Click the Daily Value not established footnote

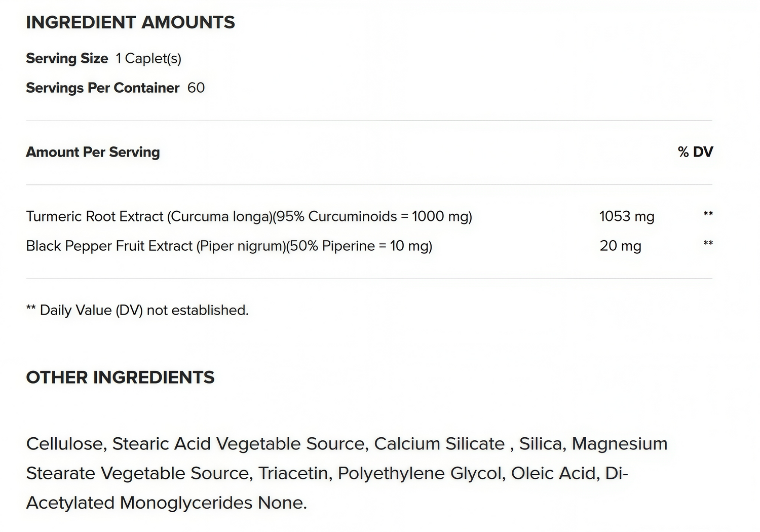[137, 310]
